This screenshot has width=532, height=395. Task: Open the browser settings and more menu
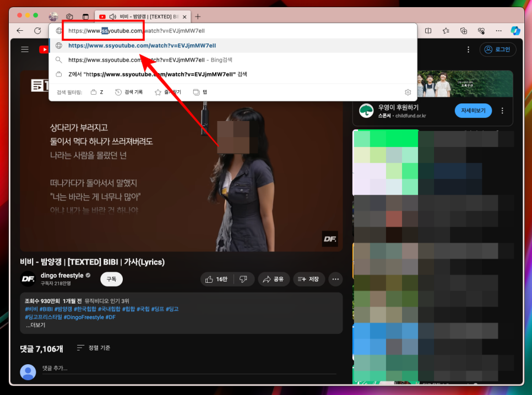(498, 31)
